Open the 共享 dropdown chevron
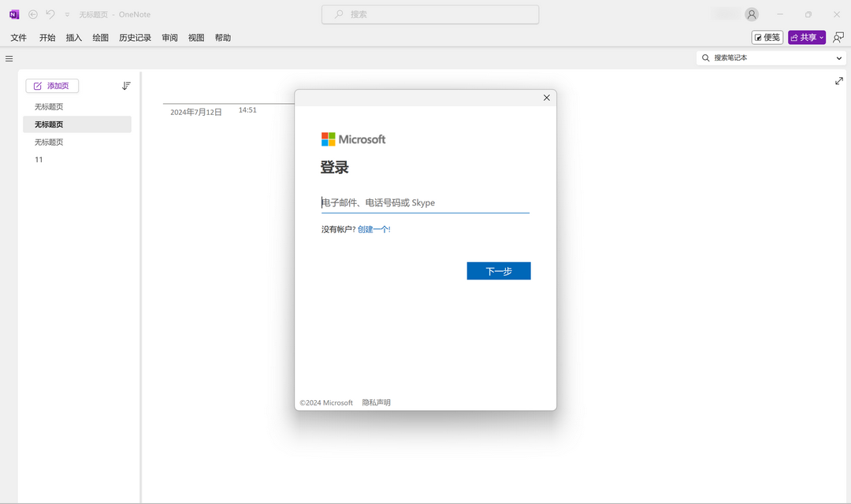The height and width of the screenshot is (504, 851). pyautogui.click(x=819, y=36)
